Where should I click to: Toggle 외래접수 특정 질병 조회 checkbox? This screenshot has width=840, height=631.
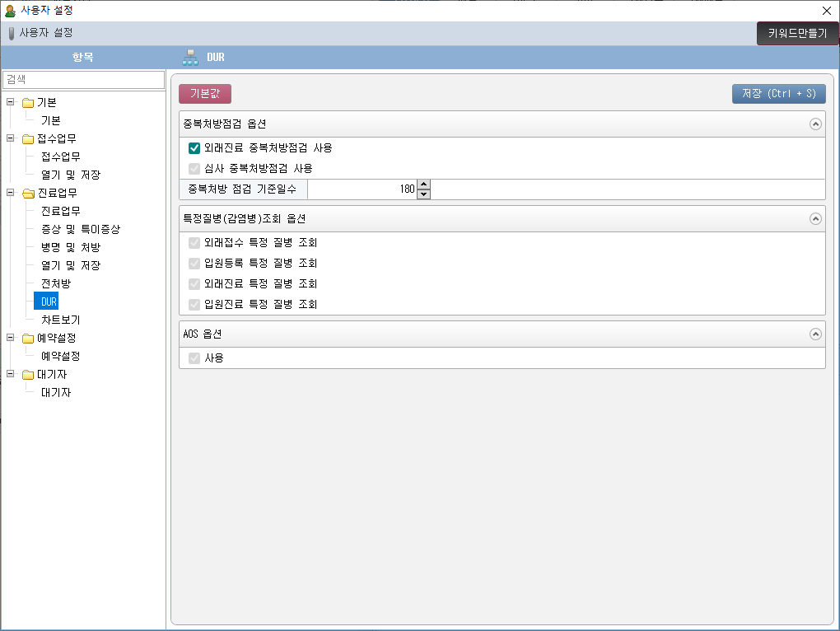pyautogui.click(x=194, y=243)
